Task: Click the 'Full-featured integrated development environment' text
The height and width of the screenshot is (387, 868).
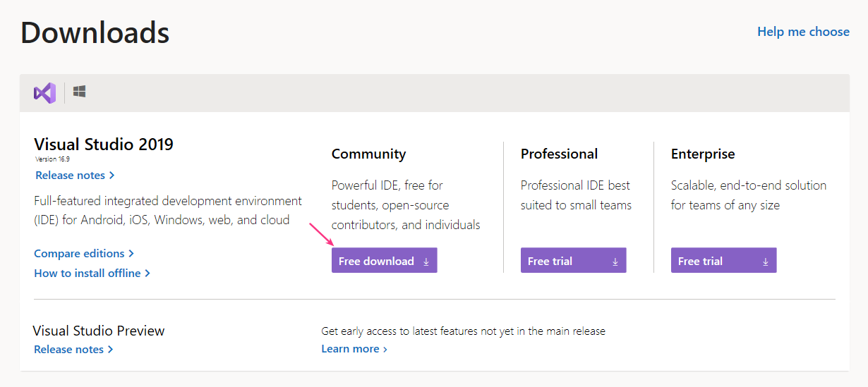Action: [168, 210]
